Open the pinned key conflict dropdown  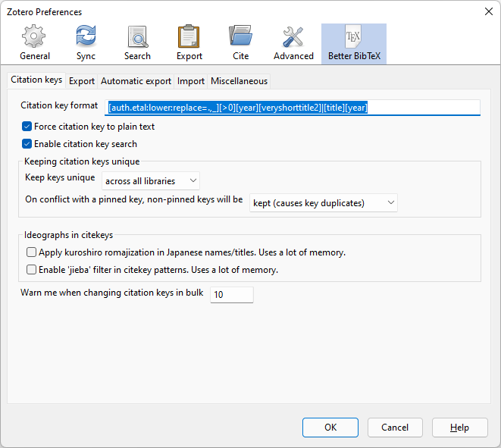pyautogui.click(x=324, y=202)
